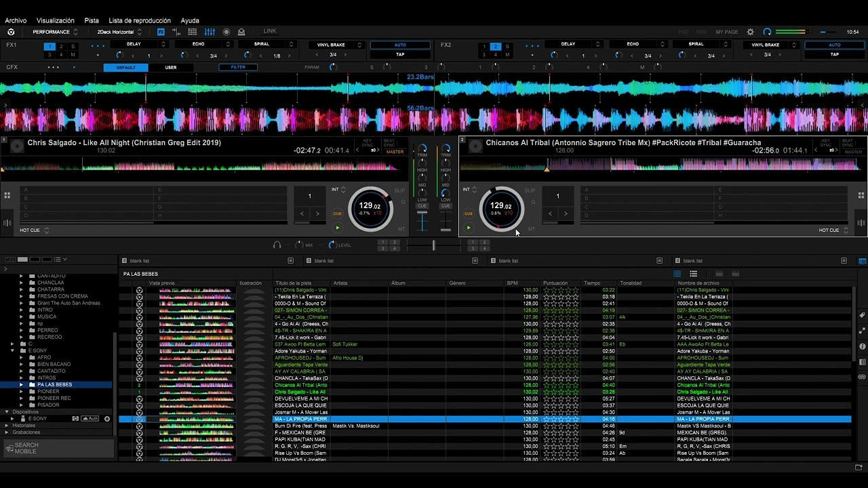This screenshot has height=488, width=868.
Task: Select FX1 deck 1 assign button
Action: pyautogui.click(x=50, y=47)
